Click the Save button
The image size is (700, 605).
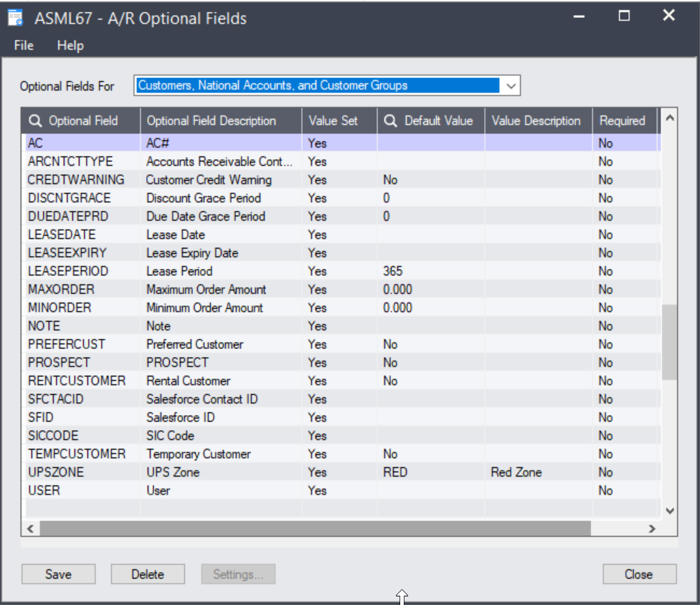pyautogui.click(x=58, y=574)
